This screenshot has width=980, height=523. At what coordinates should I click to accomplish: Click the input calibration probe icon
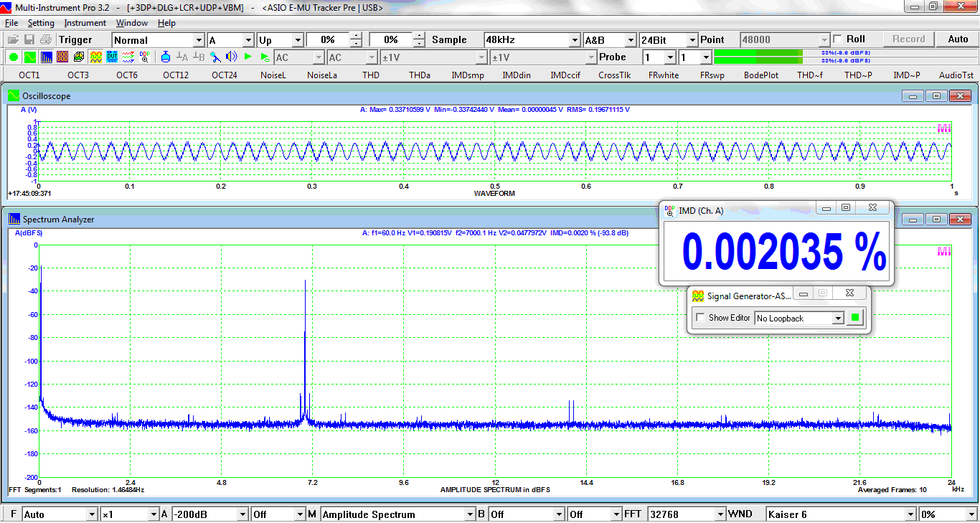pos(215,57)
